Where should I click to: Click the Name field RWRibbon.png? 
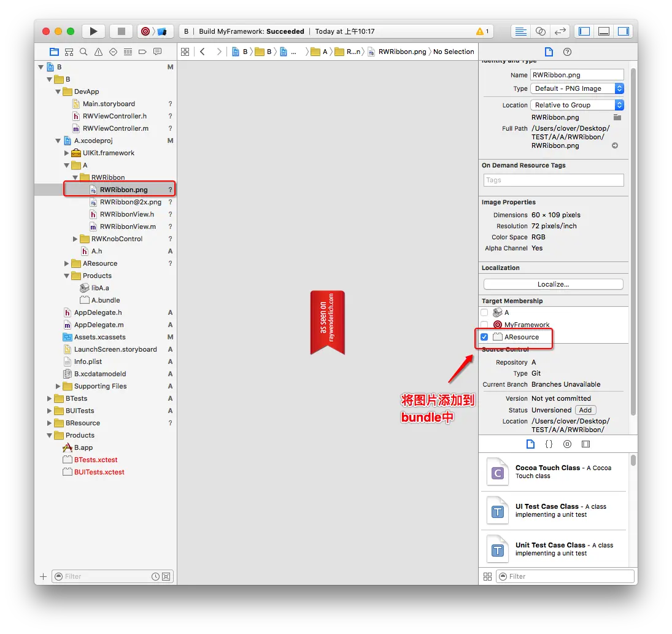[x=577, y=75]
